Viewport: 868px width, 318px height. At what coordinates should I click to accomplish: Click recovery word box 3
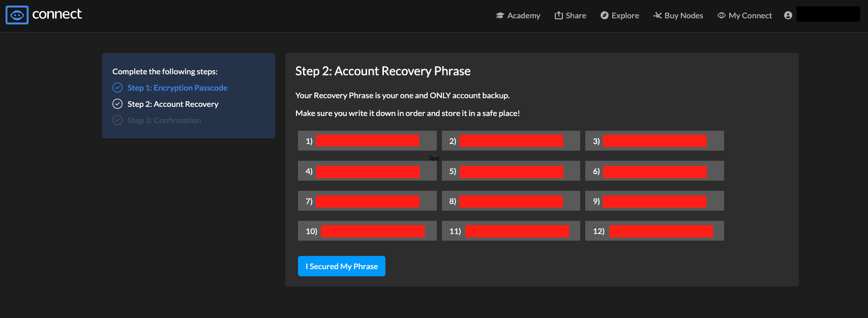click(654, 141)
